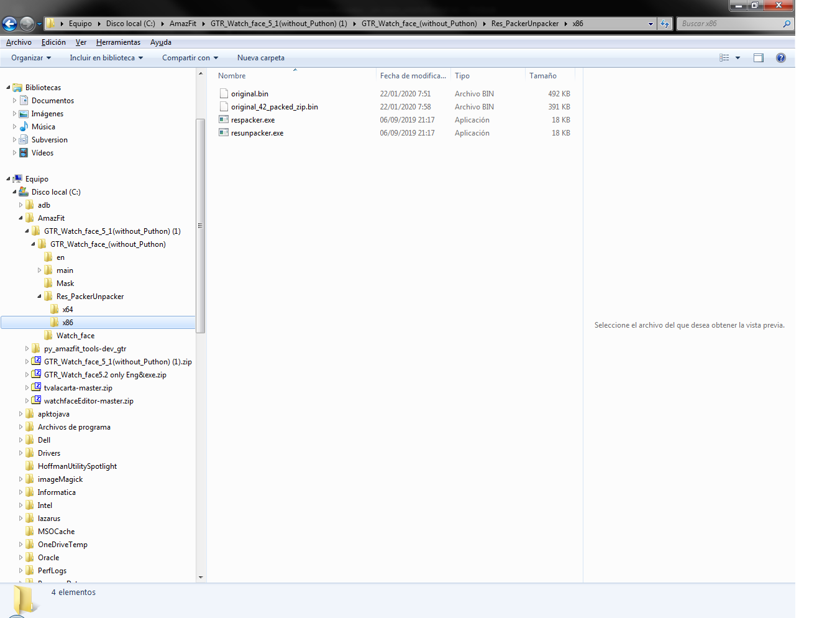Screen dimensions: 840x618
Task: Click the original_42_packed_zip.bin file icon
Action: click(224, 106)
